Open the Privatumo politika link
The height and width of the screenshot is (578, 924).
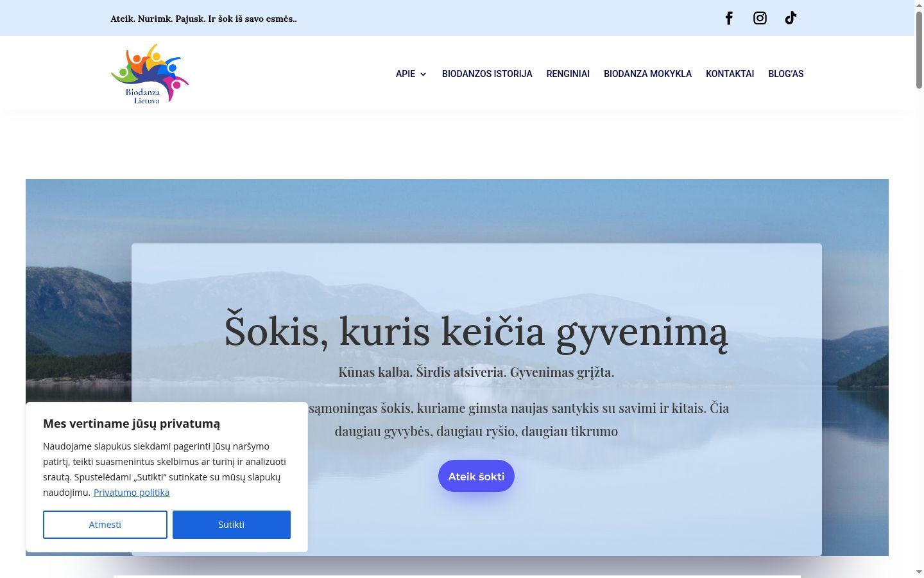132,493
